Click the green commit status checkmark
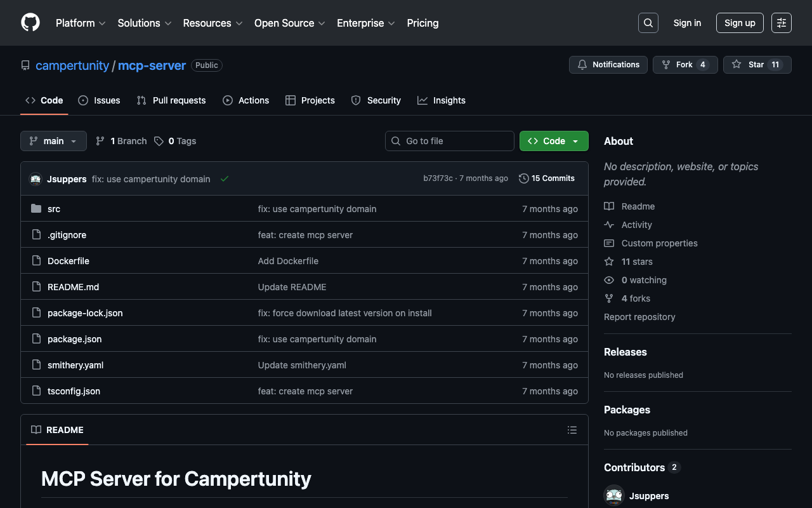812x508 pixels. point(225,179)
